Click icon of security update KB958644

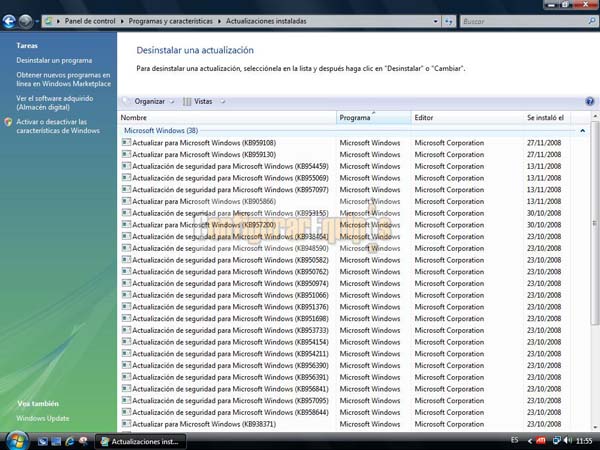click(x=126, y=412)
